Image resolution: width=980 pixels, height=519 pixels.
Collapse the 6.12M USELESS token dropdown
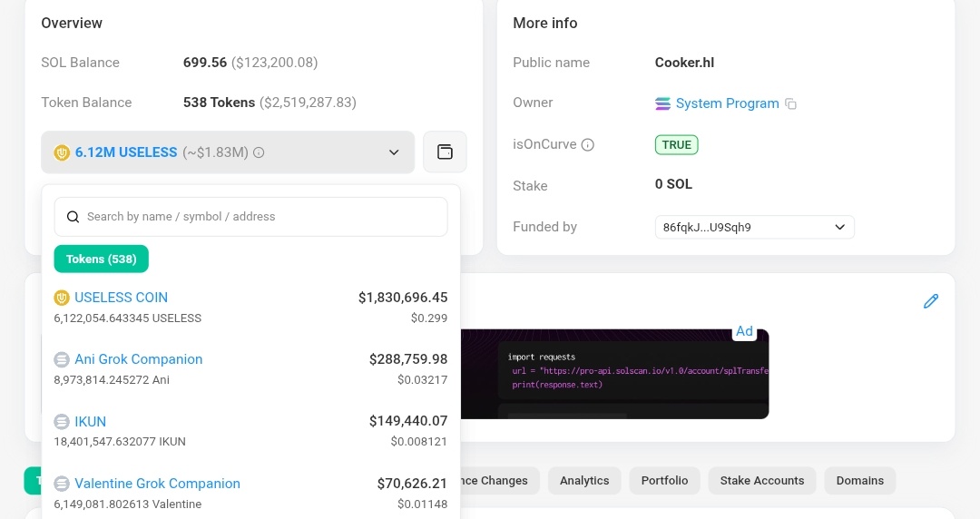pos(394,152)
